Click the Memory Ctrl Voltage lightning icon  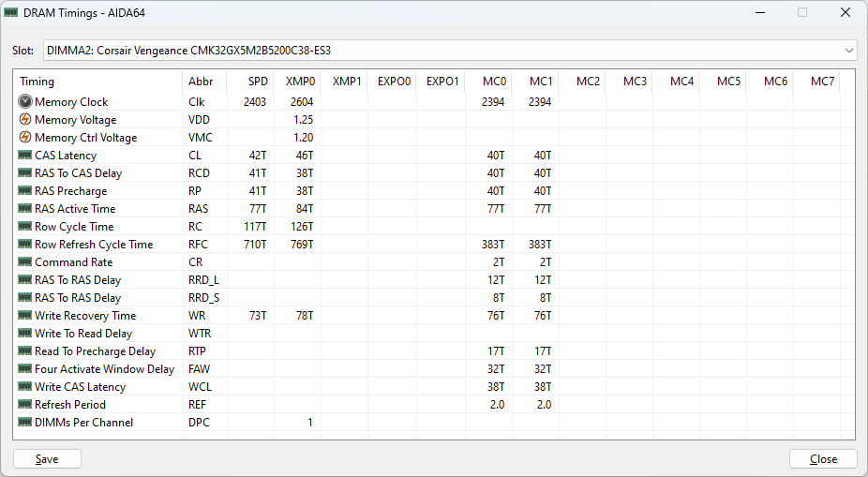click(x=25, y=137)
